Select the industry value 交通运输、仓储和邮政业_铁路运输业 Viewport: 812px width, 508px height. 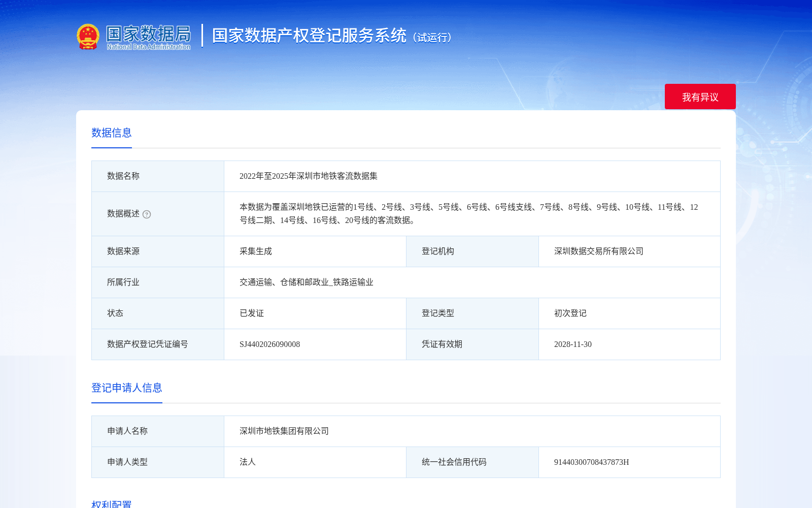(307, 282)
